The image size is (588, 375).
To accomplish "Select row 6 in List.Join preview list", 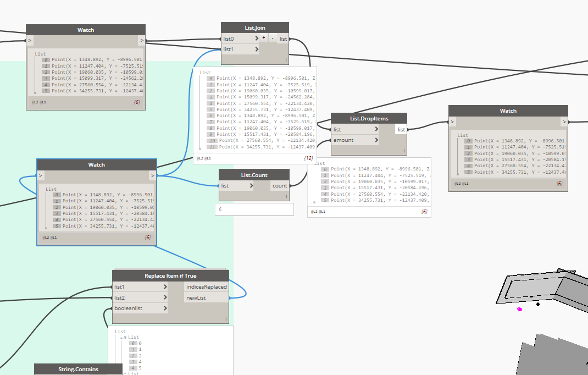I will click(x=262, y=115).
